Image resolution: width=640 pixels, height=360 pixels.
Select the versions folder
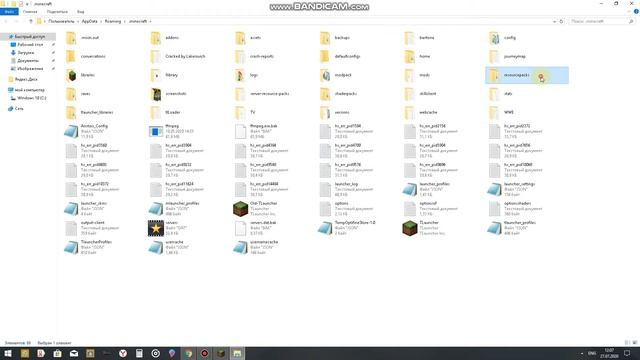coord(336,112)
